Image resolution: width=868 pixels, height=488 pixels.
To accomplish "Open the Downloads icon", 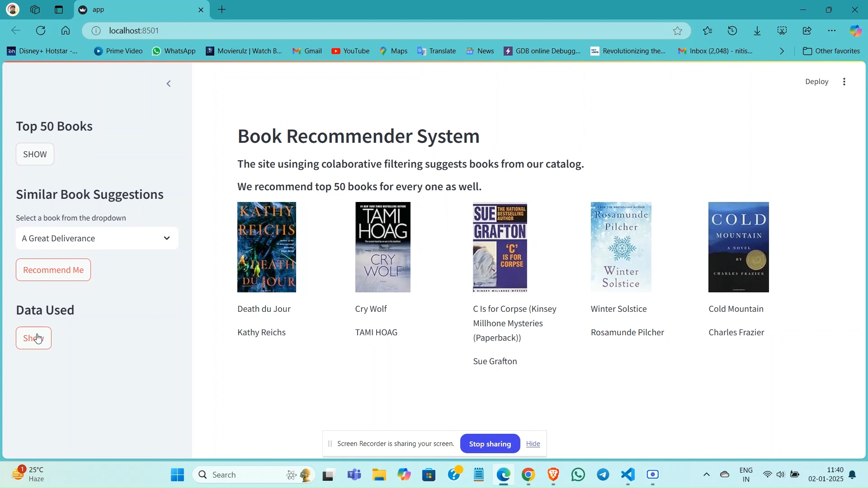I will [x=758, y=31].
